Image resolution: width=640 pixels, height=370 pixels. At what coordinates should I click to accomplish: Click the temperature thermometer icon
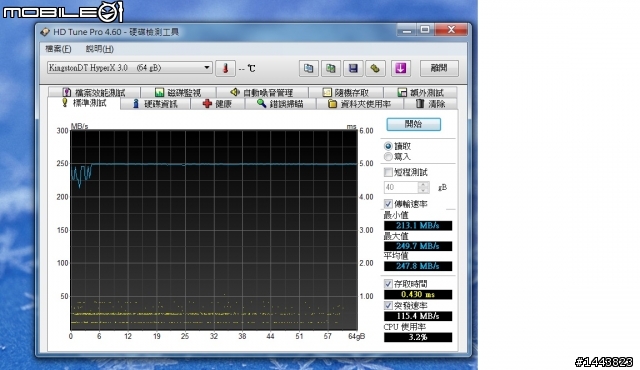[225, 68]
